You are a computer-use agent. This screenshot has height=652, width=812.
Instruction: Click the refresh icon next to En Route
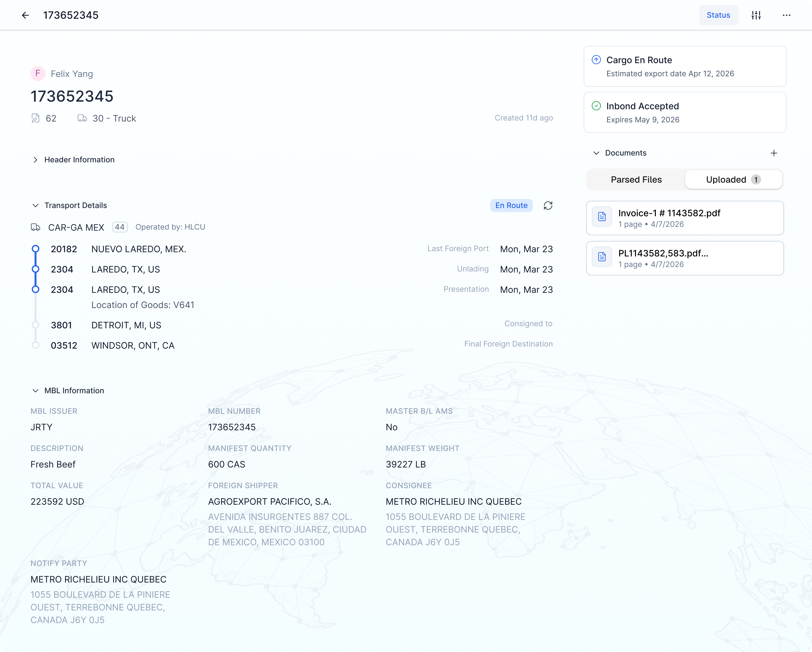click(548, 205)
